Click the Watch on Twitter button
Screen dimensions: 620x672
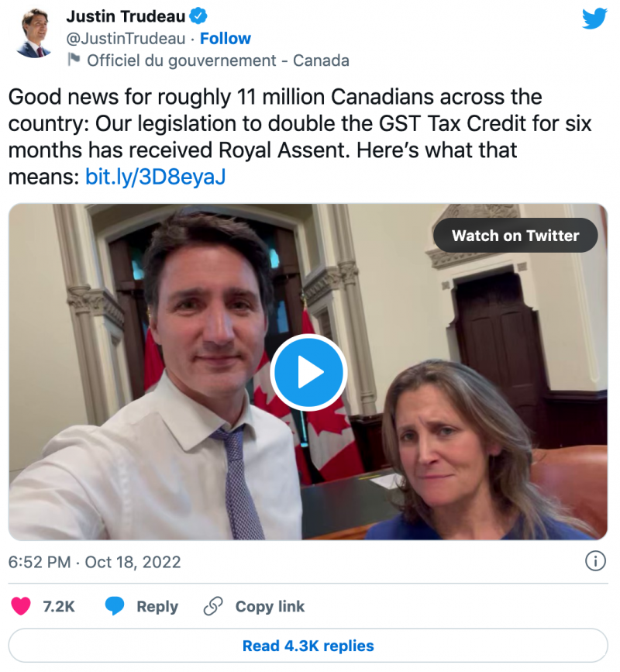pos(515,236)
